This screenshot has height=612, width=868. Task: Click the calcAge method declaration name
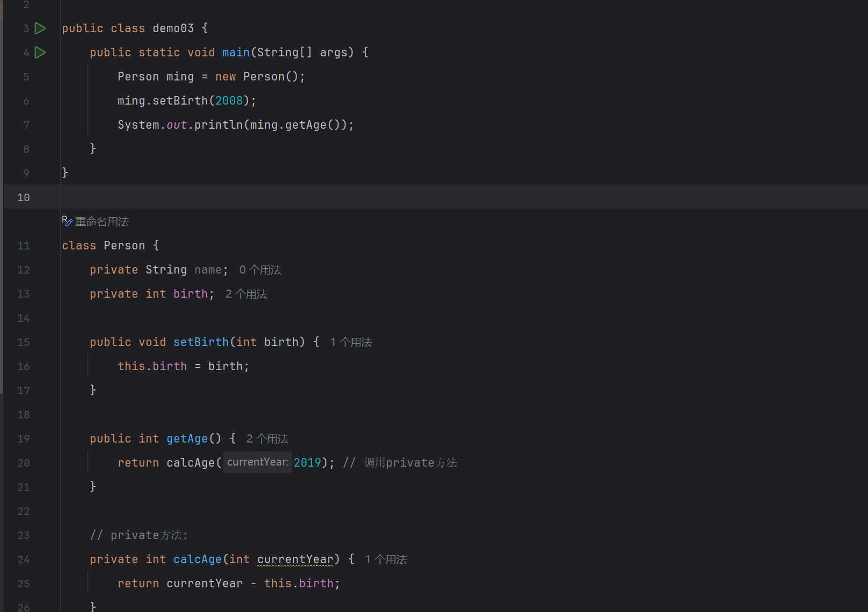(198, 559)
